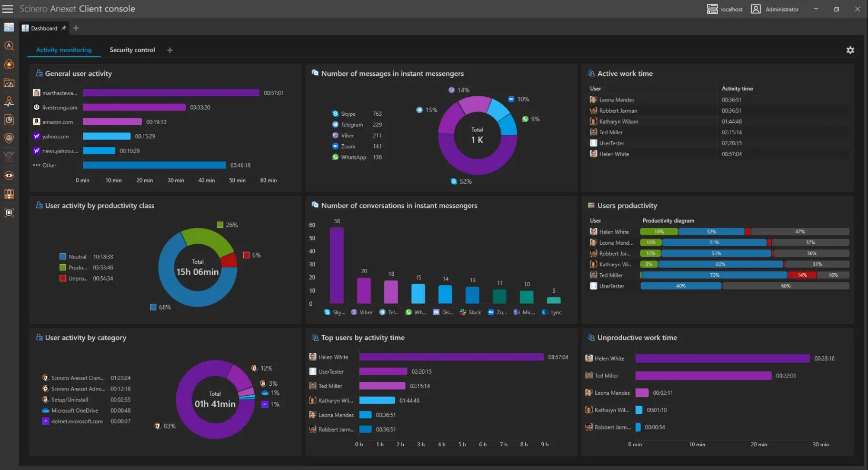The image size is (868, 470).
Task: Toggle the pin on the Dashboard tab
Action: tap(64, 28)
